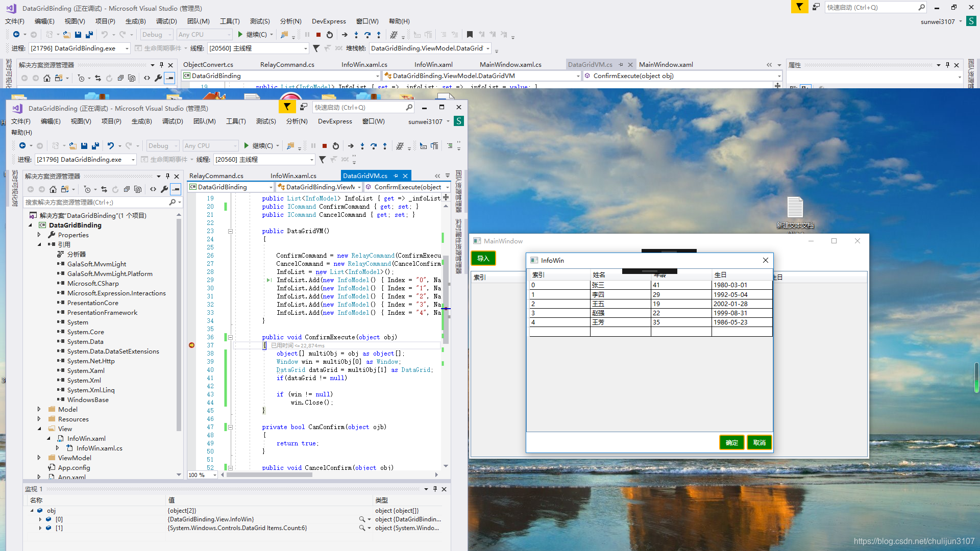Expand the ViewModel folder in Solution Explorer tree
This screenshot has width=980, height=551.
click(39, 458)
